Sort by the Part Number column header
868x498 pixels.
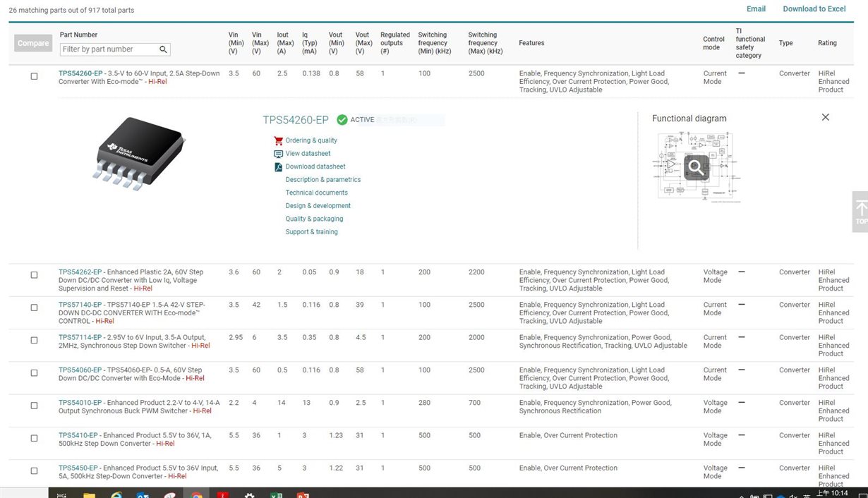(78, 35)
